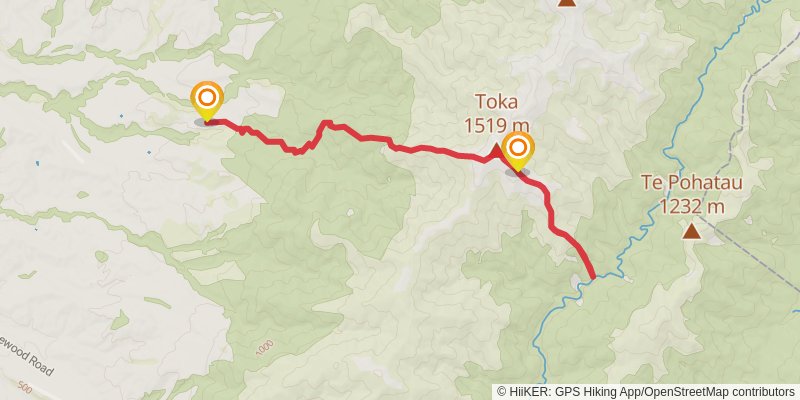
Task: Select the Te Pohatau 1232 m label
Action: click(x=691, y=195)
